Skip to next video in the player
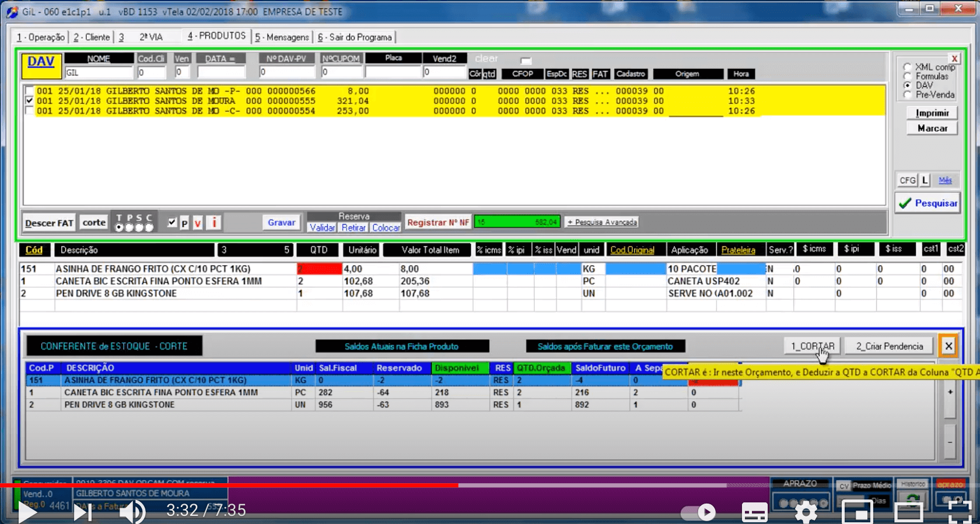This screenshot has width=980, height=524. point(82,512)
